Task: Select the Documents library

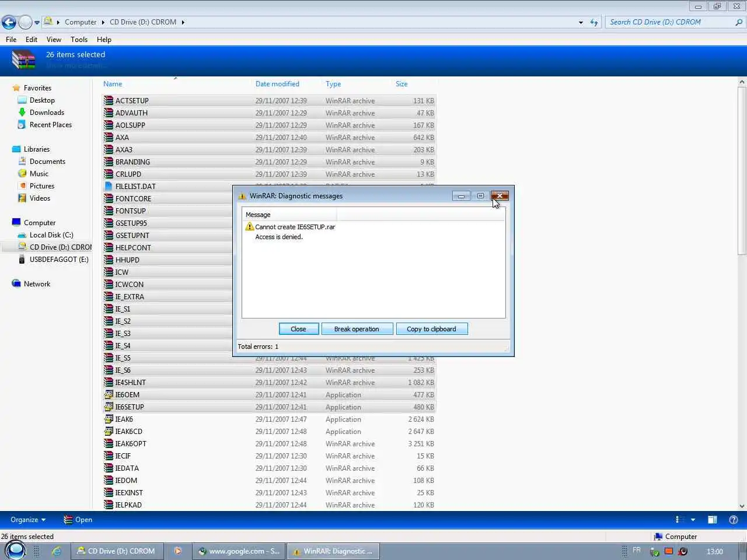Action: (x=42, y=161)
